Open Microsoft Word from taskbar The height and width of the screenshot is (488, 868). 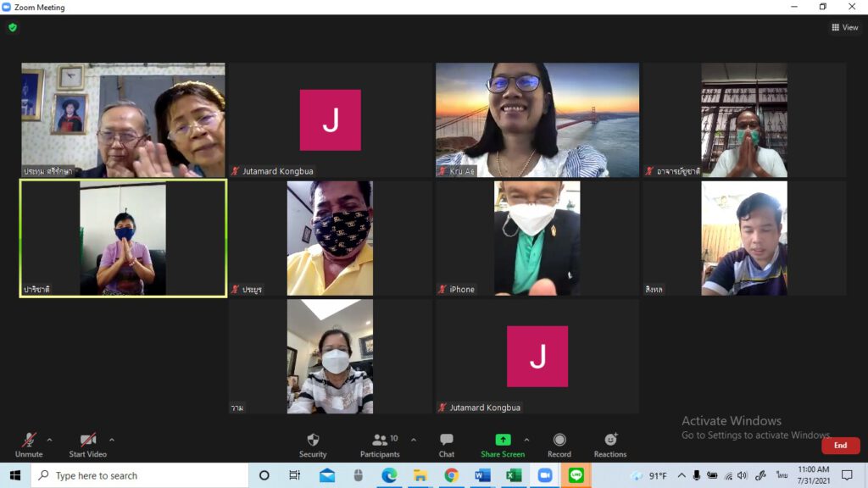pyautogui.click(x=482, y=475)
